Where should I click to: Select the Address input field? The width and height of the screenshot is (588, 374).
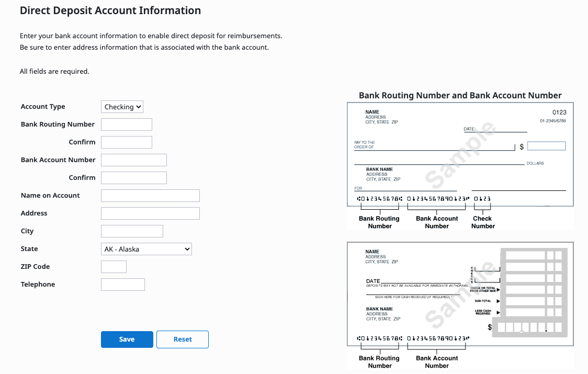(x=150, y=213)
